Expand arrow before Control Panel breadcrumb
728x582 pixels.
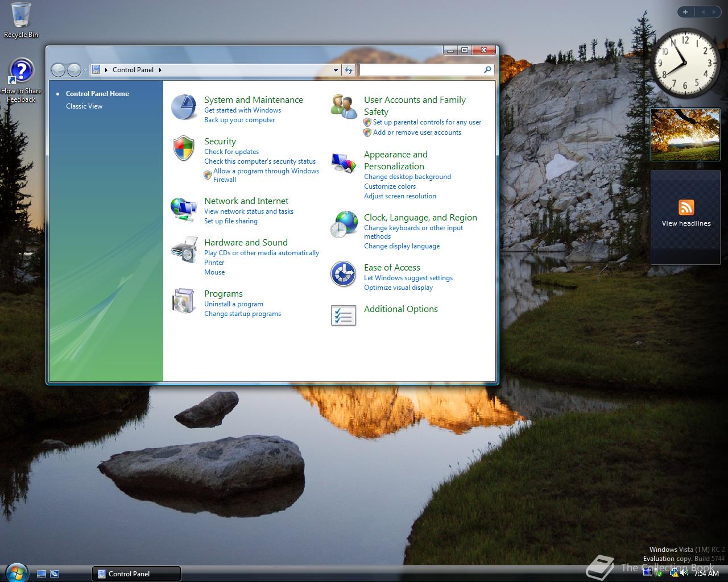pos(106,70)
